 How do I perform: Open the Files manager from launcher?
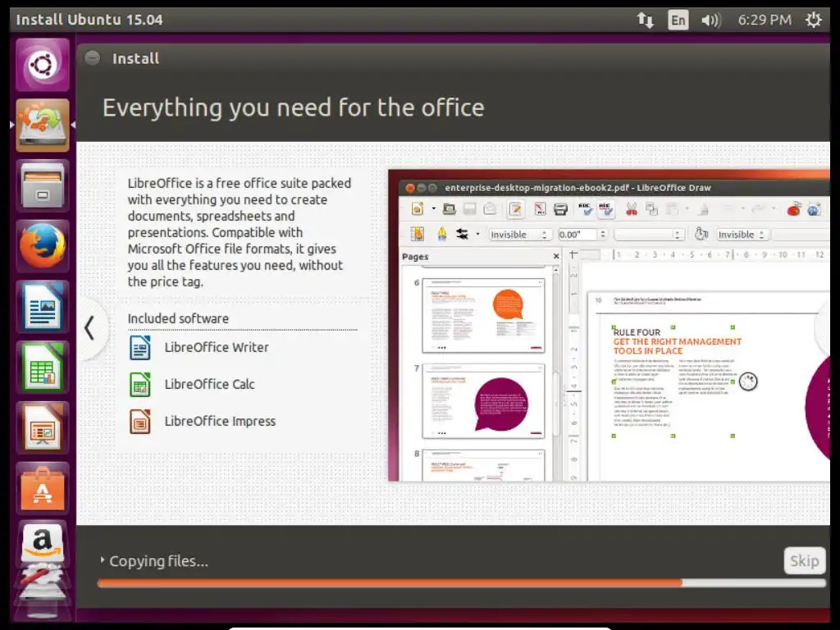(43, 186)
